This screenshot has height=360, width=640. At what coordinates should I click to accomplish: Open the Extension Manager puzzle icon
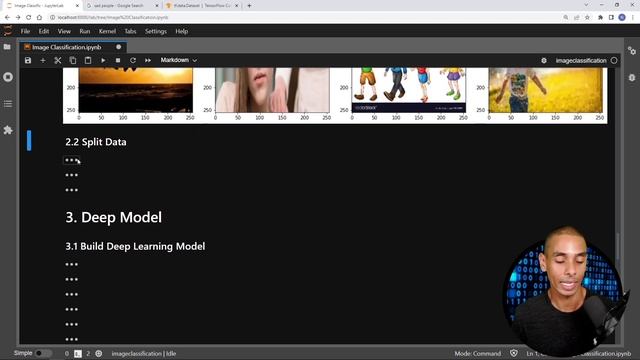pyautogui.click(x=8, y=130)
